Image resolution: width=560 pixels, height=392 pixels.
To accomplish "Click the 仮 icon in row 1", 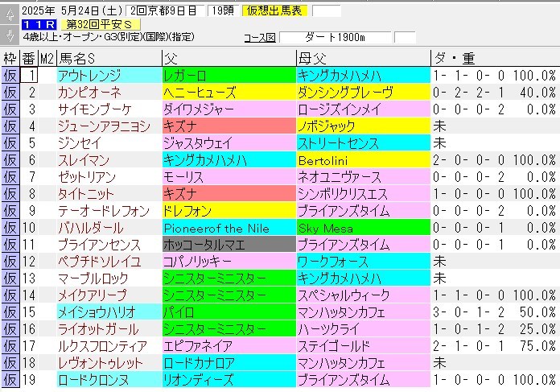I will coord(10,76).
